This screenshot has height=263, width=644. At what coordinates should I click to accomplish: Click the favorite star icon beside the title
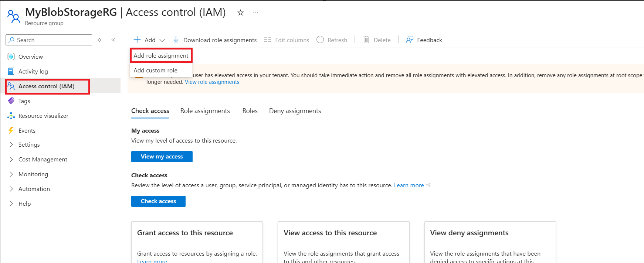241,13
